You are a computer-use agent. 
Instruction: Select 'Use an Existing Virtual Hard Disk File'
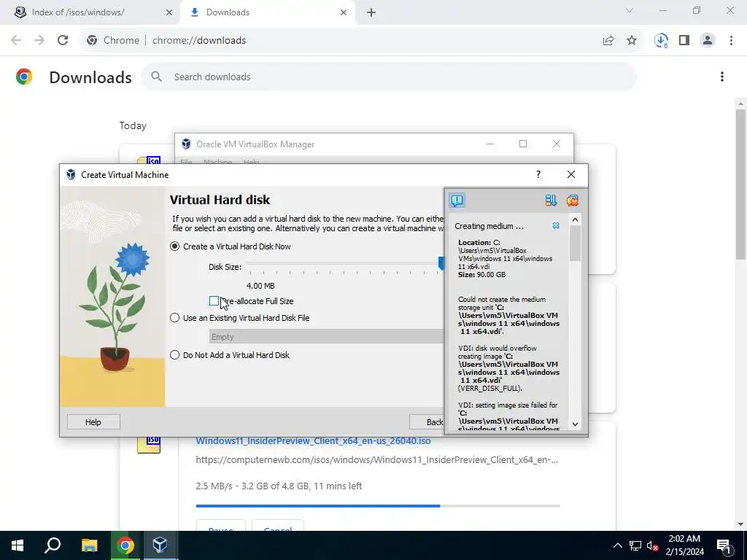pos(240,318)
